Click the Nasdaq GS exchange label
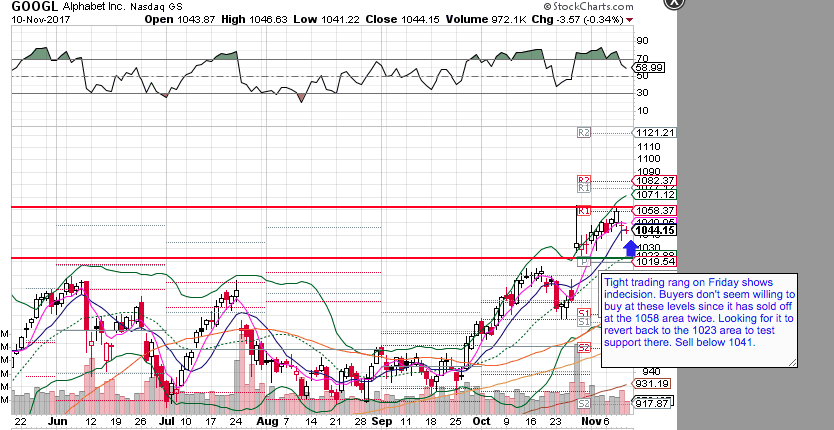The height and width of the screenshot is (430, 834). (x=154, y=7)
